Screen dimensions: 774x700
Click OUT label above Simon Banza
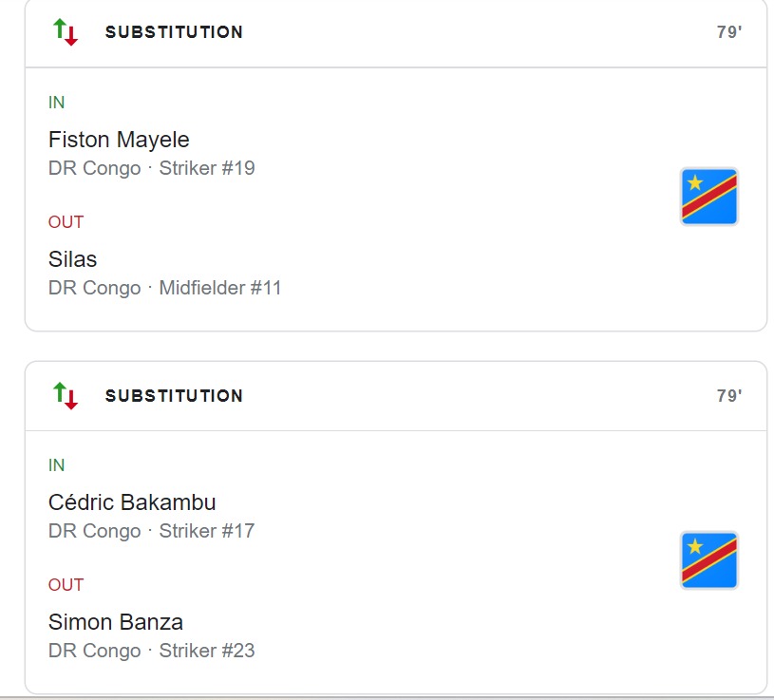tap(66, 585)
